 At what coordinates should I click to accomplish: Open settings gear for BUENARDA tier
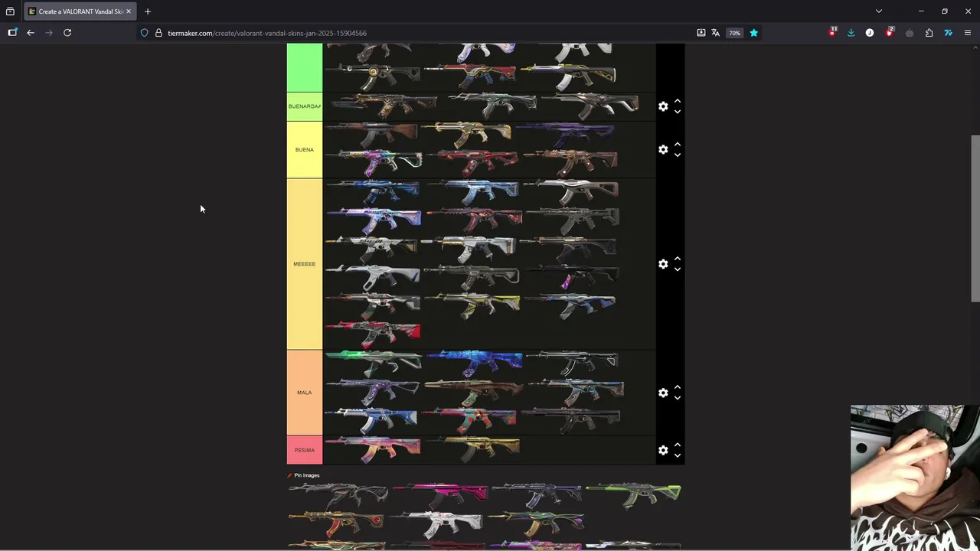pyautogui.click(x=663, y=106)
